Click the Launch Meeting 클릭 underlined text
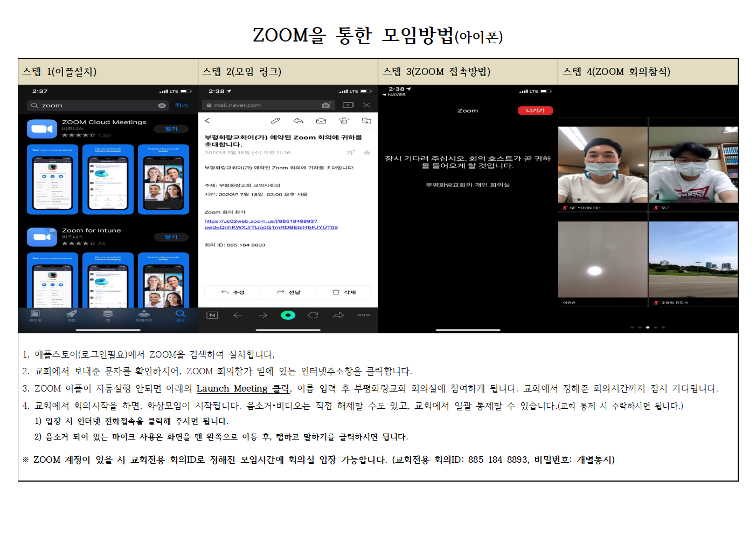 243,389
